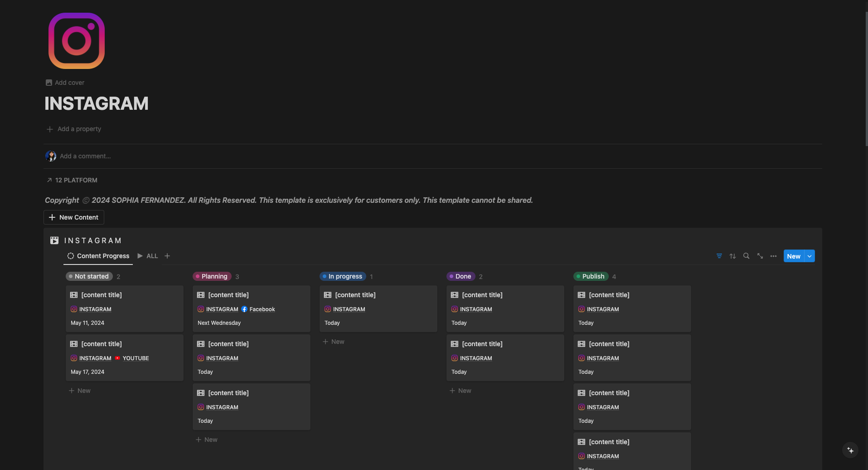868x470 pixels.
Task: Click page icon of Next Wednesday card title
Action: (x=201, y=295)
